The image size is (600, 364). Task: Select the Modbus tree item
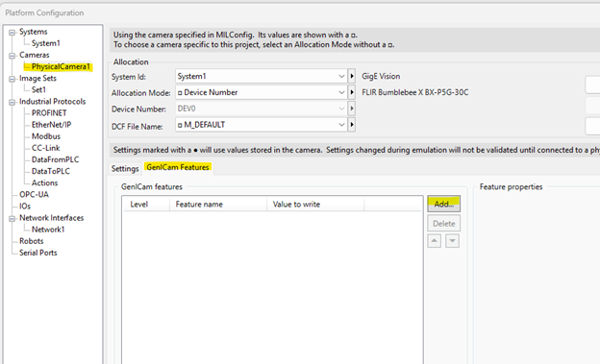point(46,136)
